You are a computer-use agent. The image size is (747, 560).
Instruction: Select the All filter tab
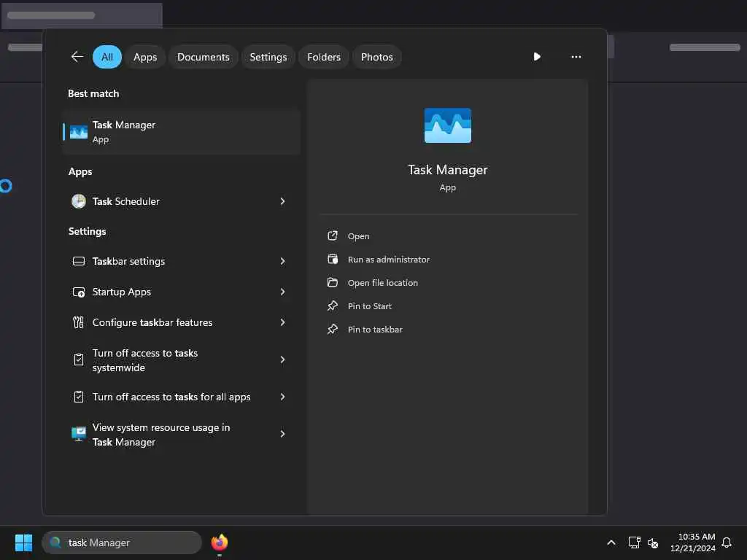[107, 57]
